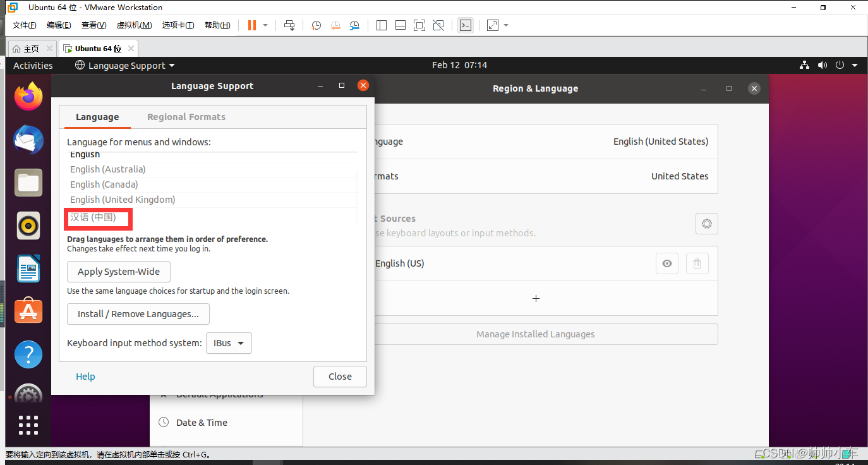Show Applications grid at dock bottom

point(28,425)
